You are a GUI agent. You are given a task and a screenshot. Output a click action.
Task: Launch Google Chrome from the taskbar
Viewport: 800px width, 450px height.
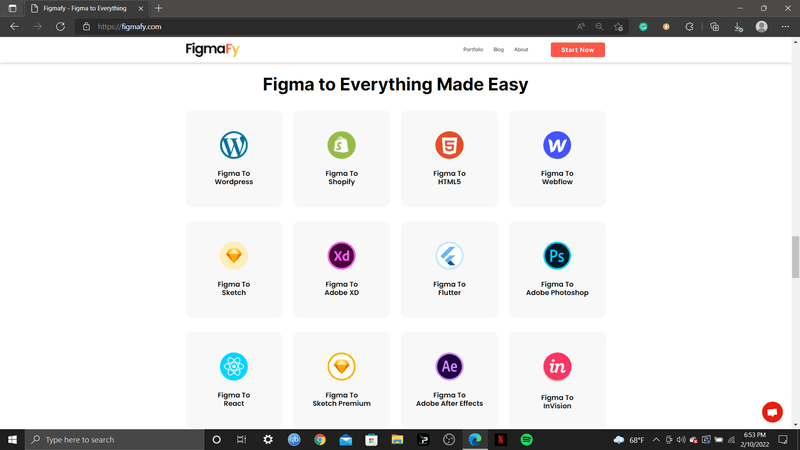click(x=320, y=439)
